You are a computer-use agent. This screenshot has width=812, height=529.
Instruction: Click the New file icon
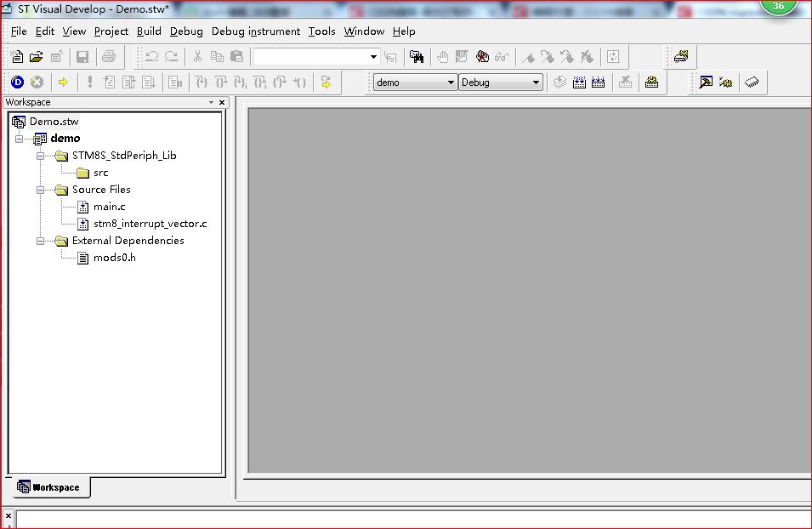coord(17,57)
